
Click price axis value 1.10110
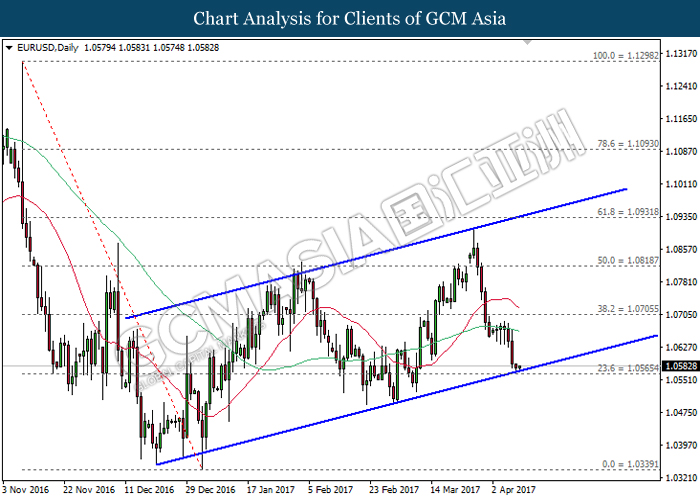[681, 184]
